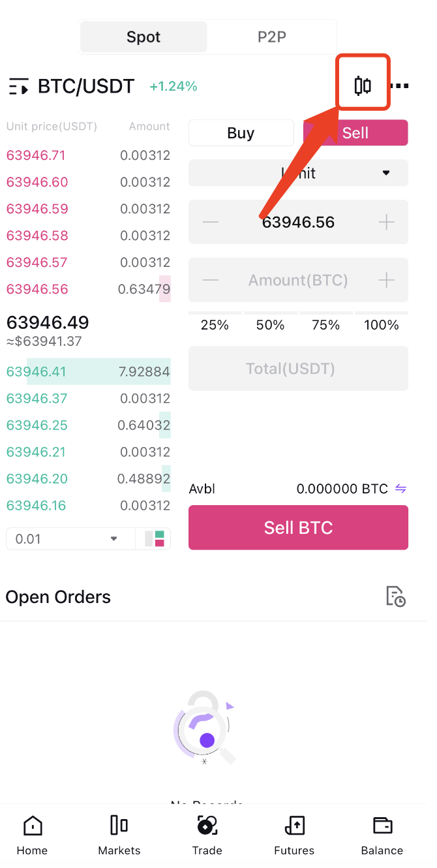Tap the transfer arrows next to Avbl
The image size is (437, 868).
pos(401,488)
